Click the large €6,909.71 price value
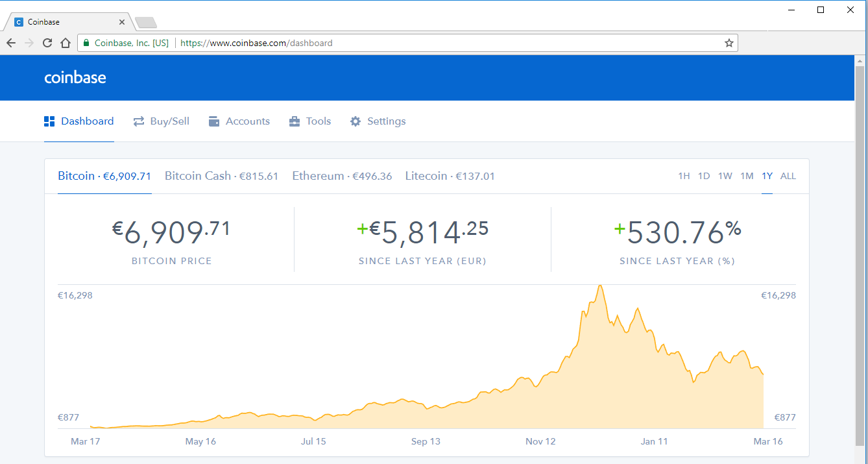This screenshot has height=464, width=868. point(171,233)
